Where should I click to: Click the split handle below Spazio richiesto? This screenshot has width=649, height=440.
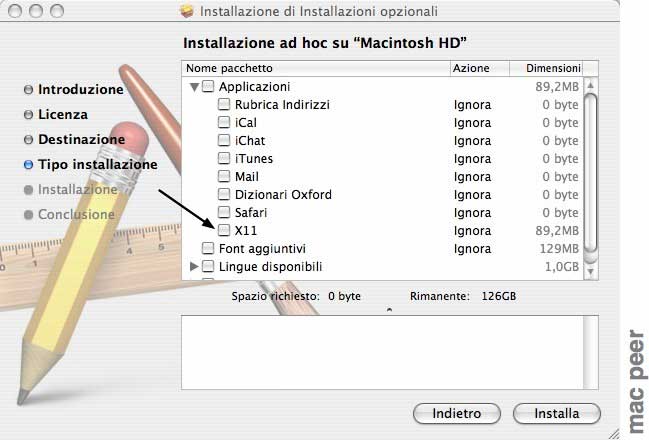pos(389,310)
